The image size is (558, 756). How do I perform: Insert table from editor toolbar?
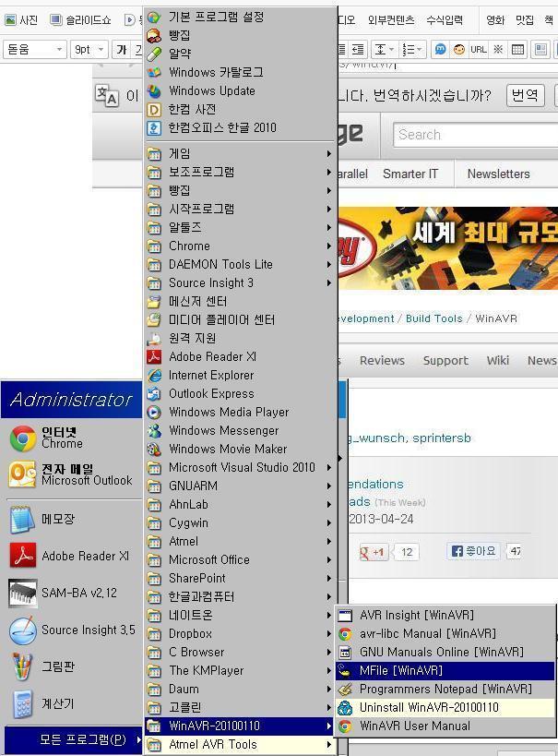click(x=518, y=49)
